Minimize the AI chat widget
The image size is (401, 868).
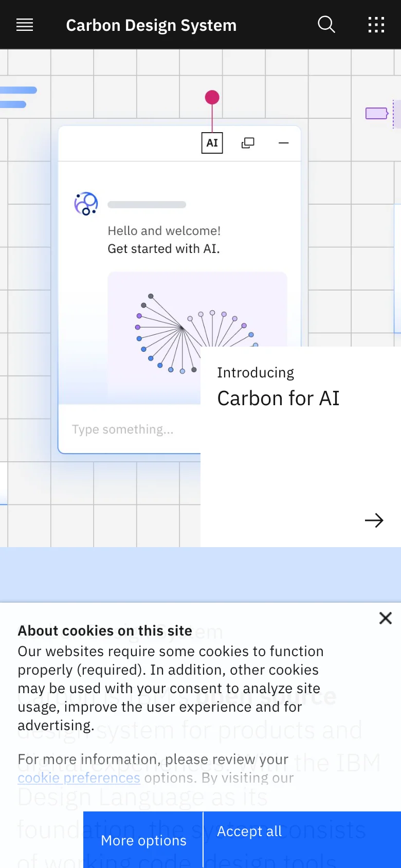click(283, 143)
